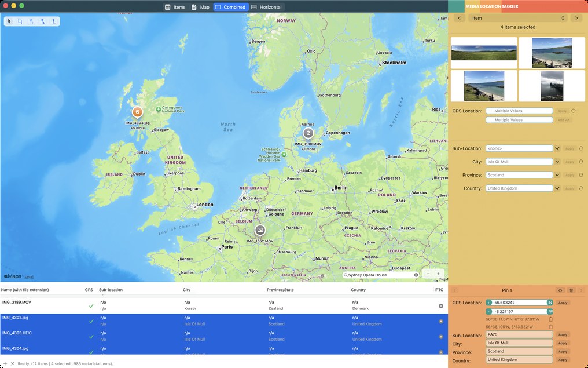Switch to the Combined view tab
This screenshot has width=588, height=368.
click(230, 7)
